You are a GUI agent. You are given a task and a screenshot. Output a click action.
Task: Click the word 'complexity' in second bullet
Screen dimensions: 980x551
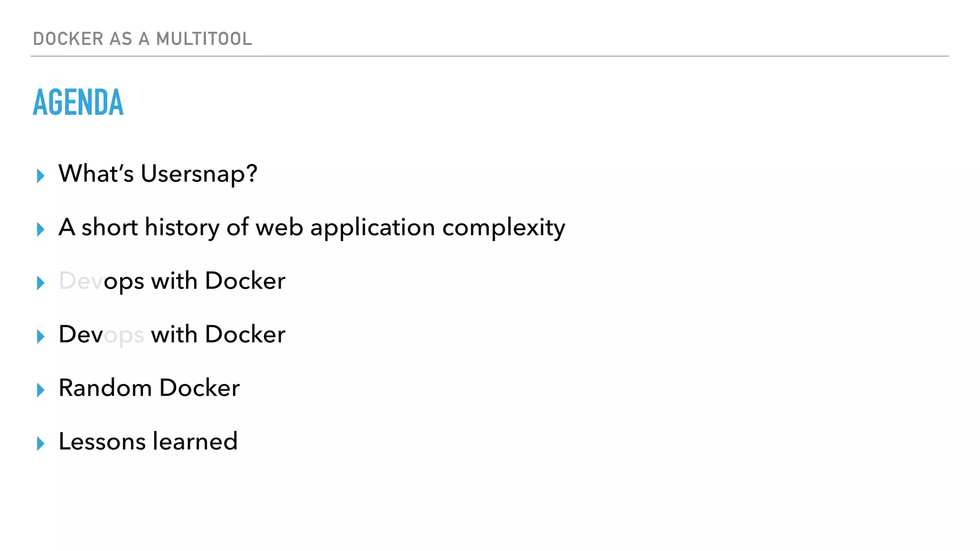[x=503, y=228]
